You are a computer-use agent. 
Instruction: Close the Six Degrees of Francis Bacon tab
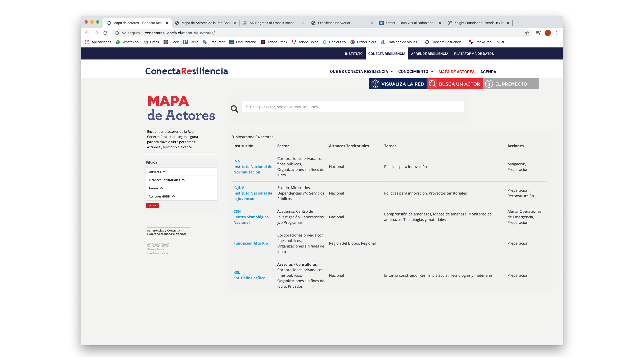click(x=303, y=23)
